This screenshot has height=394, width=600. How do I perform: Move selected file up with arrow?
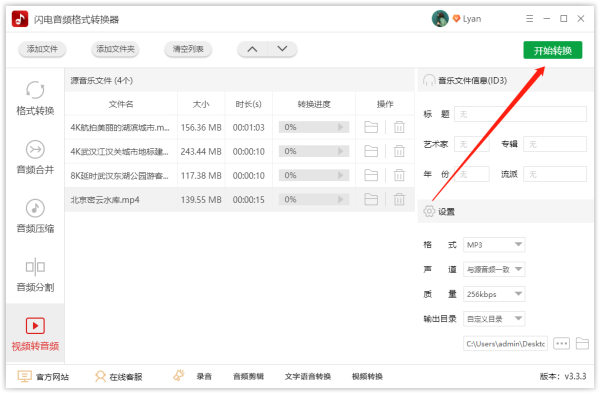252,49
